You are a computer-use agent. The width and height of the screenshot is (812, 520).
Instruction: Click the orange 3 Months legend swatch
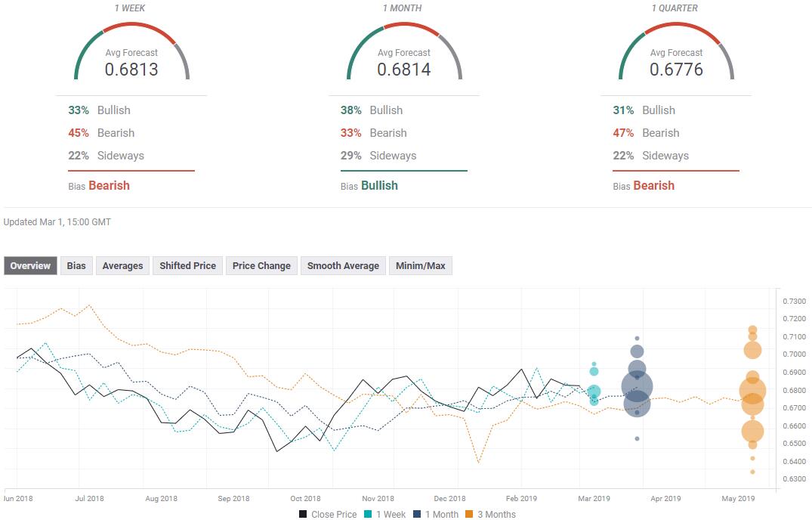[468, 515]
